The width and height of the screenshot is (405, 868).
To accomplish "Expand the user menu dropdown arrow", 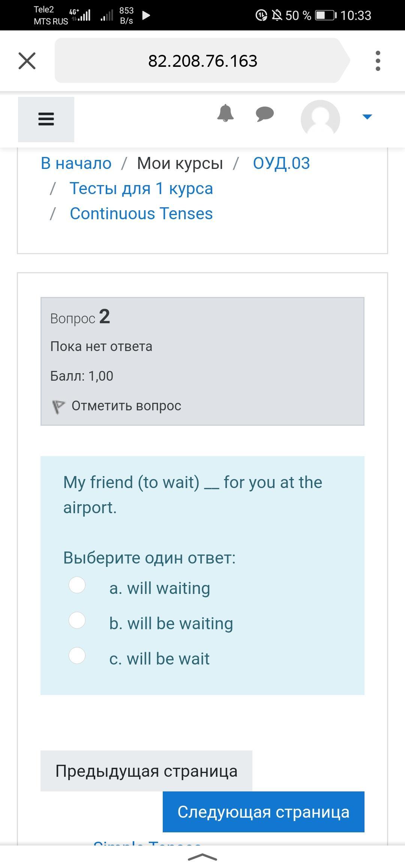I will [367, 117].
